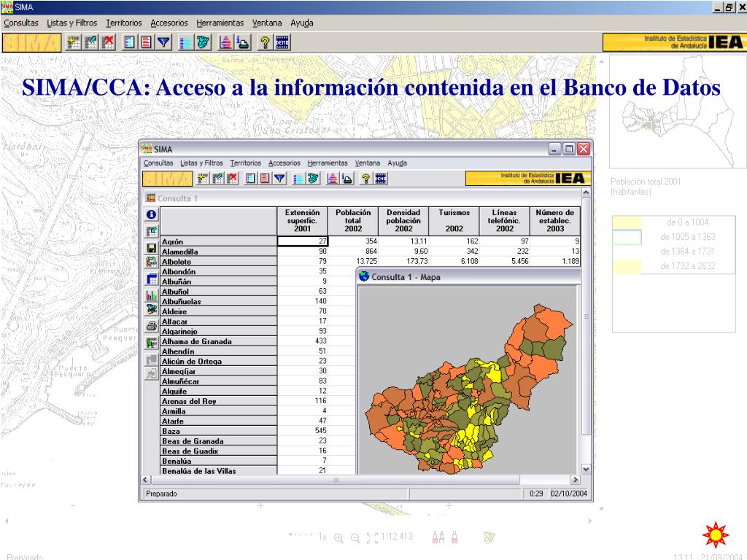Click the edit table icon below the info icon
The width and height of the screenshot is (747, 560).
[x=152, y=231]
